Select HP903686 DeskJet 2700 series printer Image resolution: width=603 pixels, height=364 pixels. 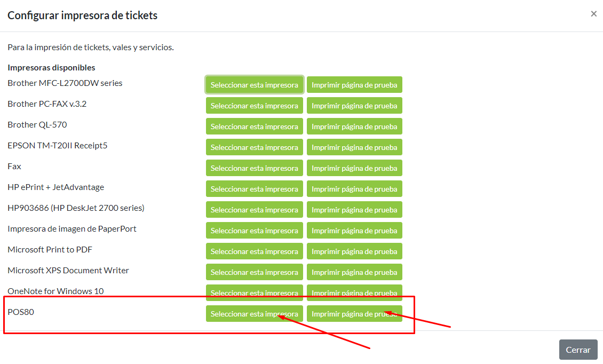254,210
